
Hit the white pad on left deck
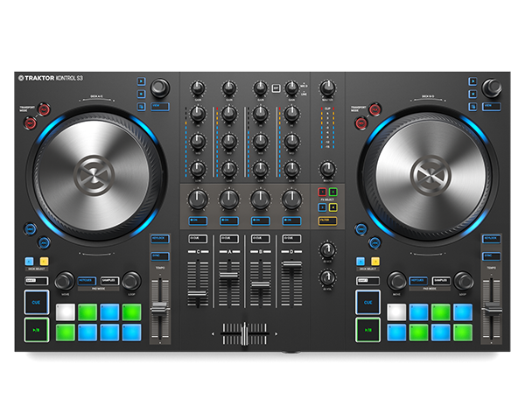click(x=66, y=312)
